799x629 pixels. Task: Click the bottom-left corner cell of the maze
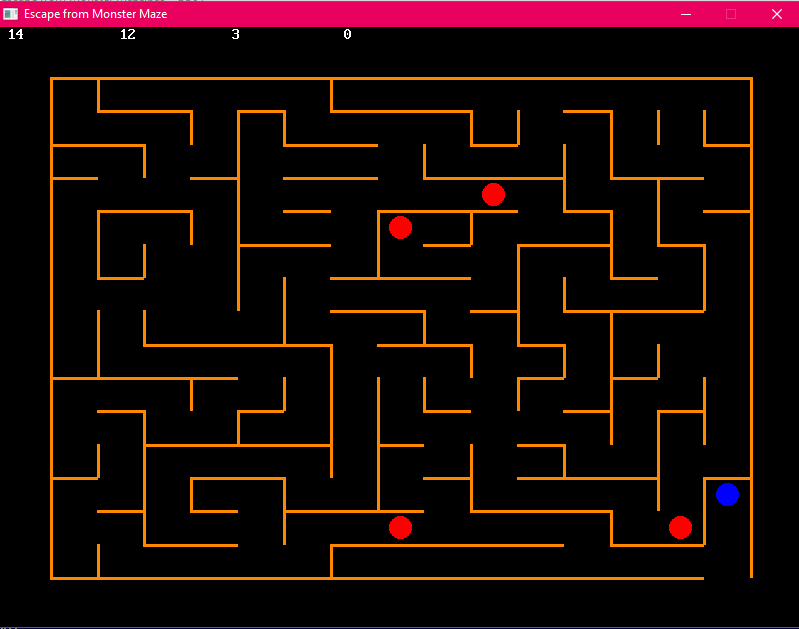click(x=74, y=561)
